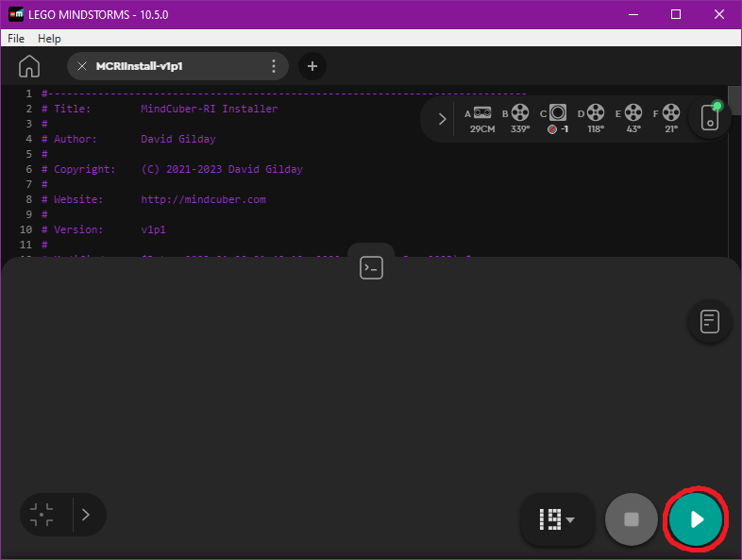Expand the arrow next to focus icon
This screenshot has width=742, height=560.
(x=86, y=515)
